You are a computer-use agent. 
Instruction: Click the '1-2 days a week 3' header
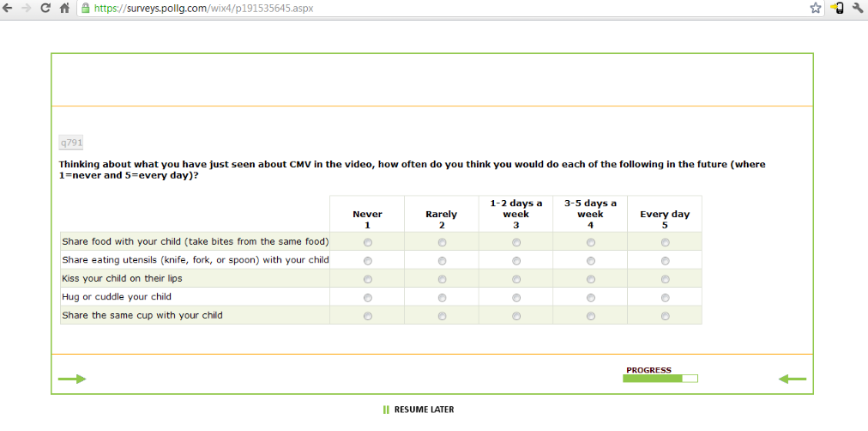[516, 214]
